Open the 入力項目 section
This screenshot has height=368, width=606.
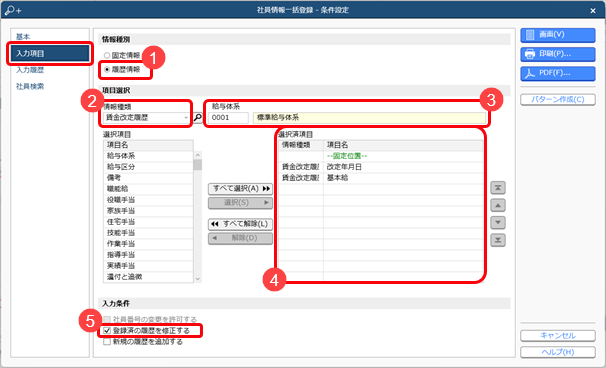(x=50, y=53)
